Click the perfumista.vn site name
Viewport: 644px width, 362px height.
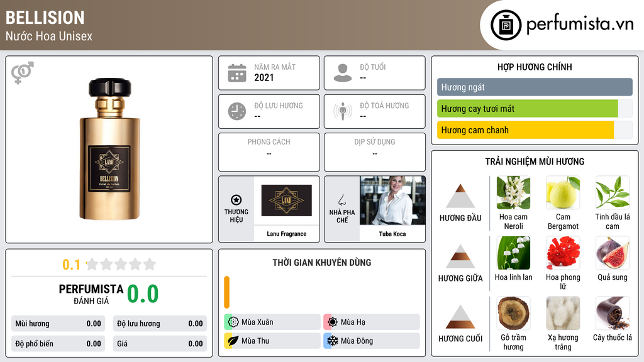click(x=580, y=25)
